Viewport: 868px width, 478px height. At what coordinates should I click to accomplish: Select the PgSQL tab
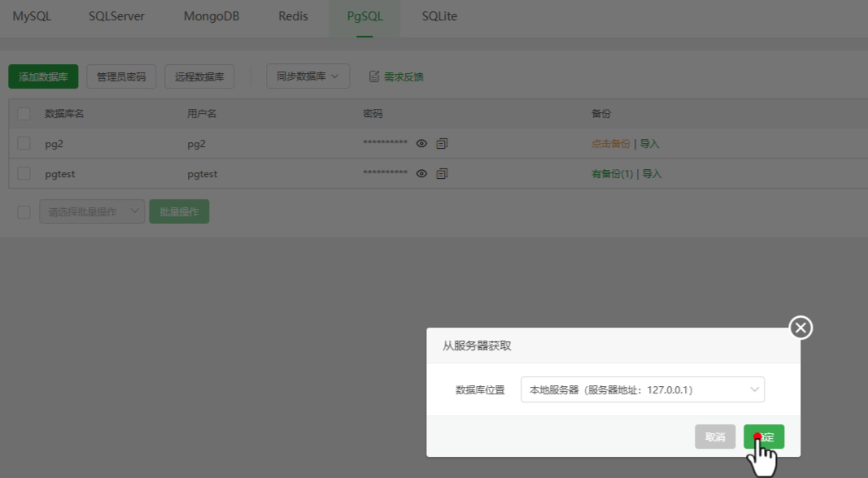click(x=364, y=16)
